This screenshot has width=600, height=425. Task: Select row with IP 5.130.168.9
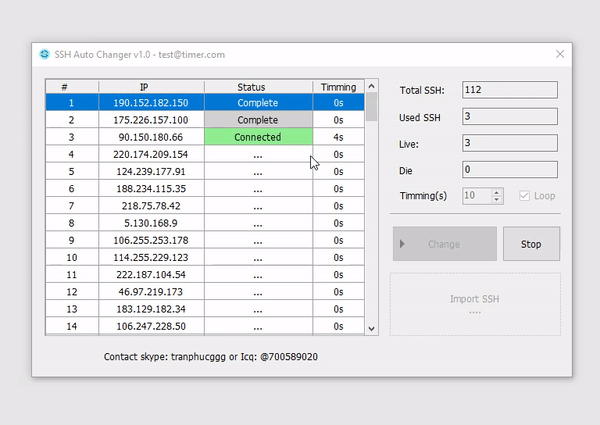point(205,223)
